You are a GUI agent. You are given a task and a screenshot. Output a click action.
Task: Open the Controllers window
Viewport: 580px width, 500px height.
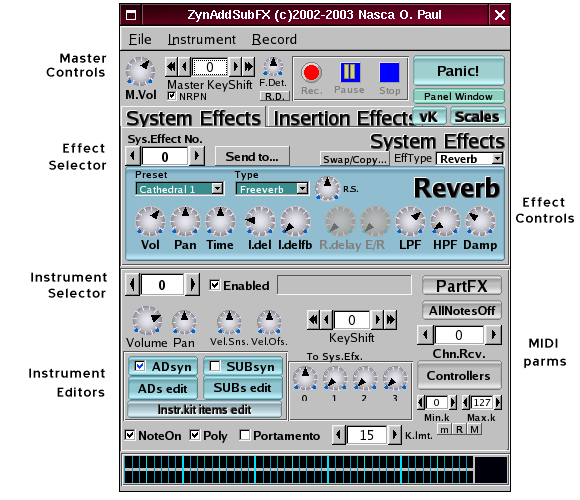tap(459, 376)
